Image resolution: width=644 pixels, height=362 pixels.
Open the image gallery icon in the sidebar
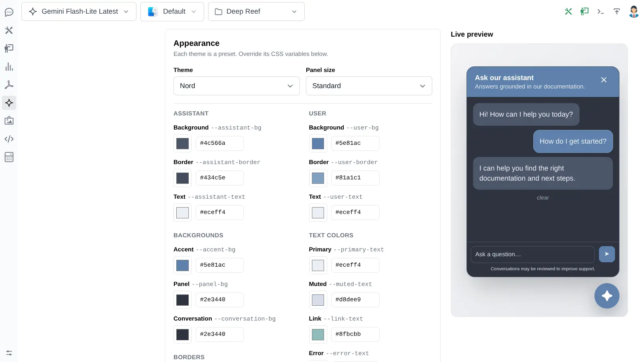point(9,121)
